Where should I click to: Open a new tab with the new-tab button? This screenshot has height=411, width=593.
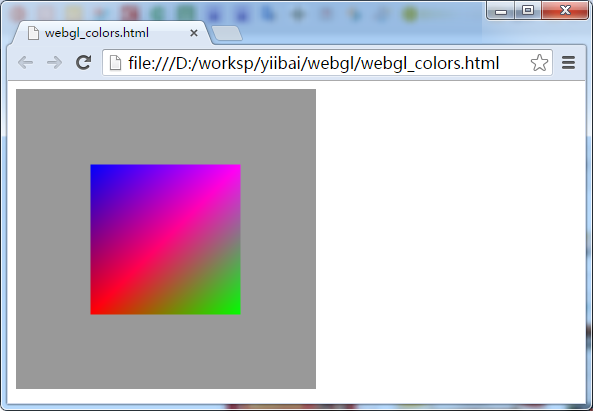pos(227,33)
